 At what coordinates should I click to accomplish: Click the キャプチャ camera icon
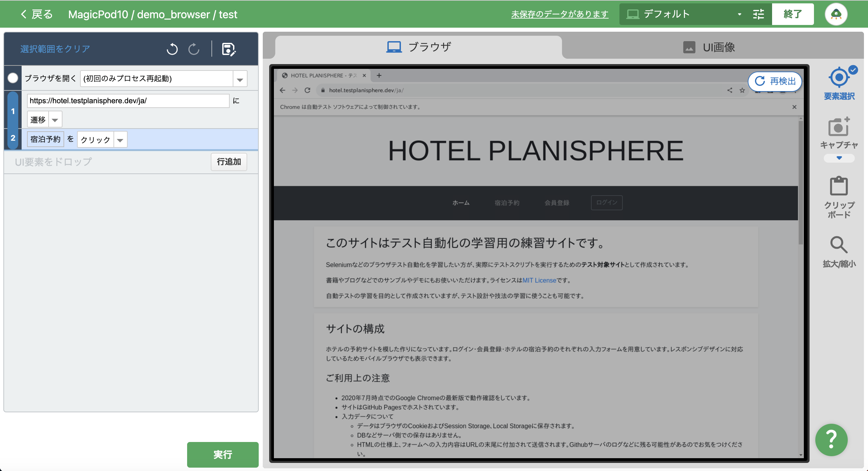tap(839, 128)
